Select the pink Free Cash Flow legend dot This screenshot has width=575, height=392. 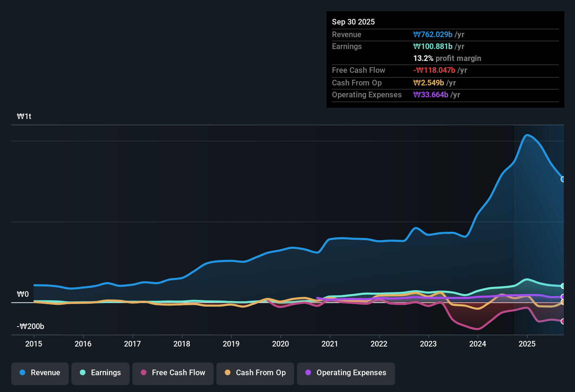pyautogui.click(x=143, y=373)
